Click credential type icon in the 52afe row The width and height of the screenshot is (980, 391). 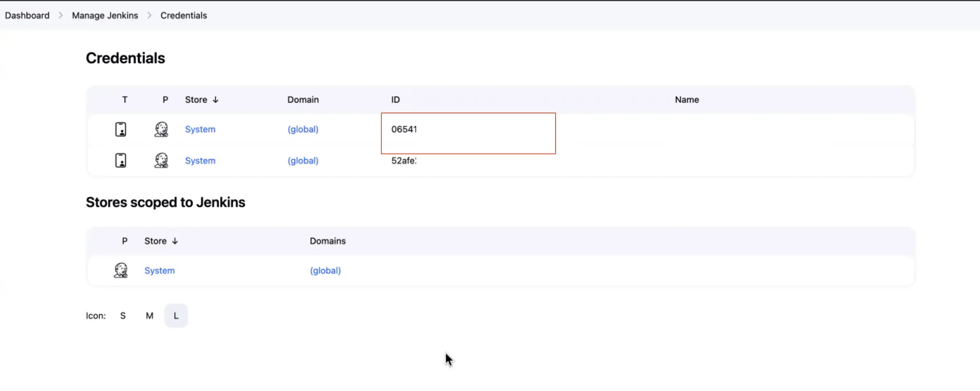pos(121,160)
